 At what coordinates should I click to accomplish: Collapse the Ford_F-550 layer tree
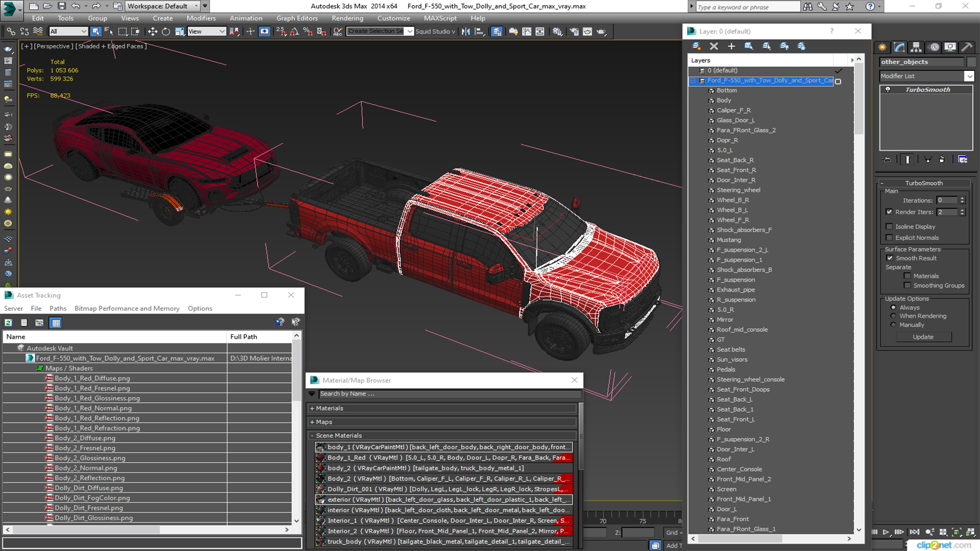point(693,81)
